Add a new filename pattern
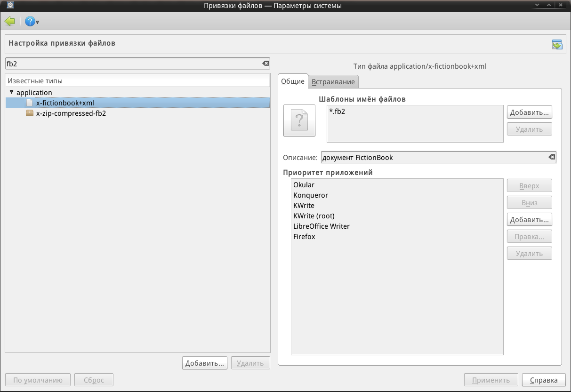Viewport: 571px width, 392px height. point(530,112)
